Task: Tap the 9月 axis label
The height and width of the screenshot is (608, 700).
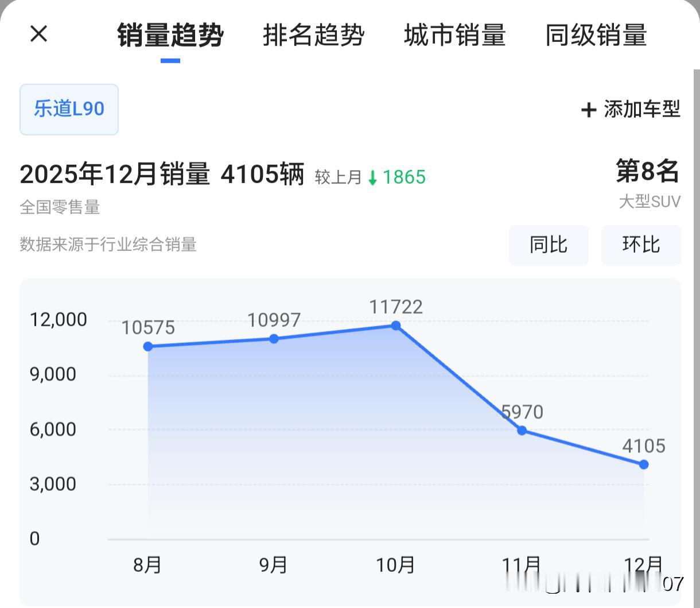Action: coord(273,565)
